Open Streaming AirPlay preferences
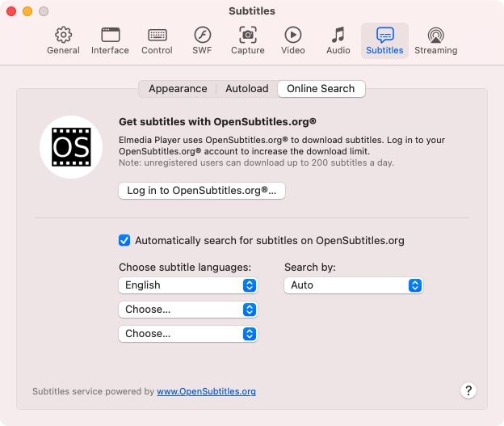 pyautogui.click(x=436, y=40)
